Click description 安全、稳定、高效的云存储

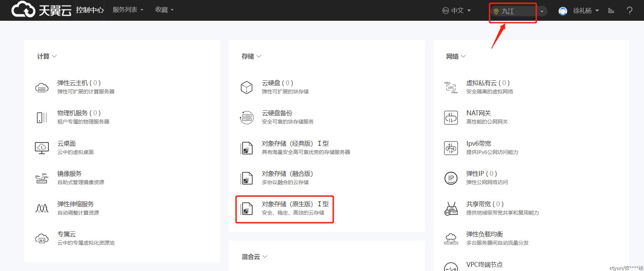tap(293, 213)
